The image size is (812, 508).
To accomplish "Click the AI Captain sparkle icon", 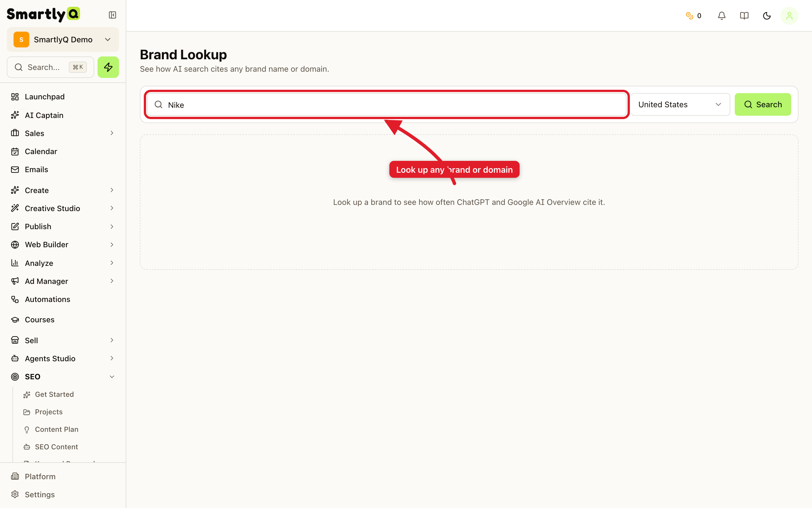I will point(15,115).
